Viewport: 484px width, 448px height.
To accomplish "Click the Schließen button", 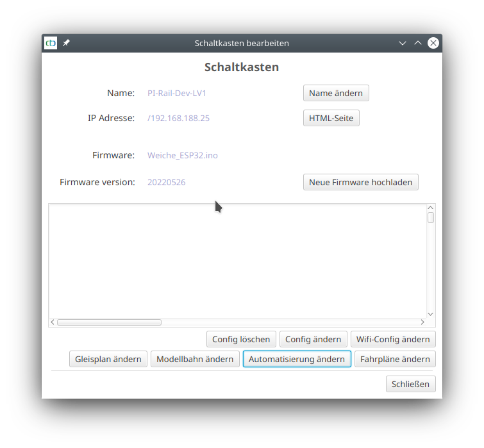I will tap(410, 384).
